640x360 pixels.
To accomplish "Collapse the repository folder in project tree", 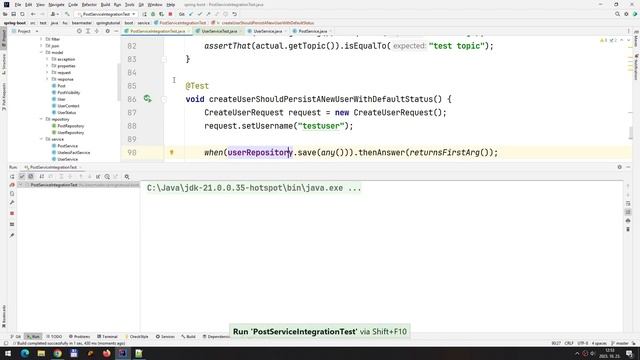I will [41, 119].
